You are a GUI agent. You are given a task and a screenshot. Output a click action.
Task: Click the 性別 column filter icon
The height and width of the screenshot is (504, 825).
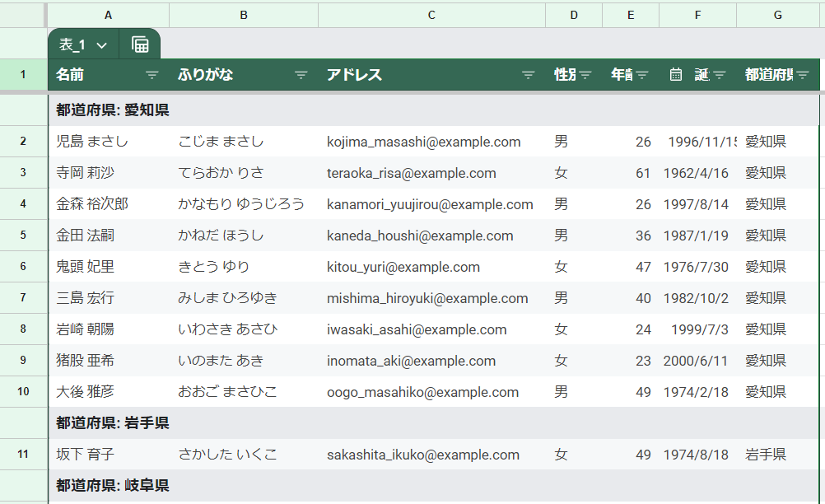pos(585,75)
